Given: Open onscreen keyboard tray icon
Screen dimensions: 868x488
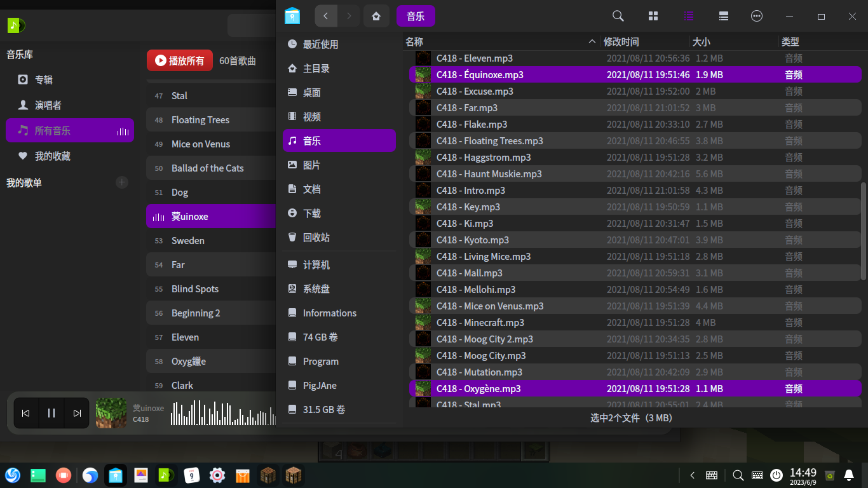Looking at the screenshot, I should 757,475.
